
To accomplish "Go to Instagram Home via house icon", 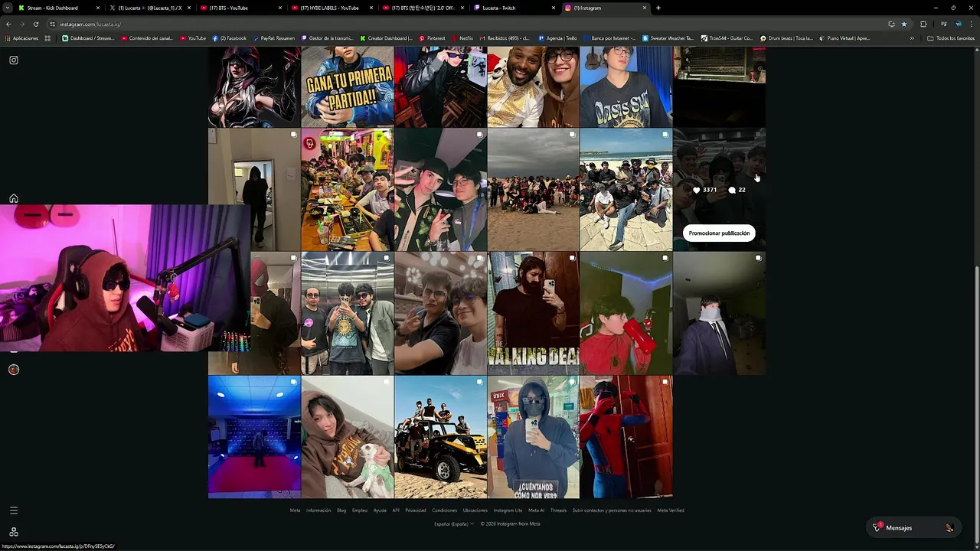I will pos(14,199).
